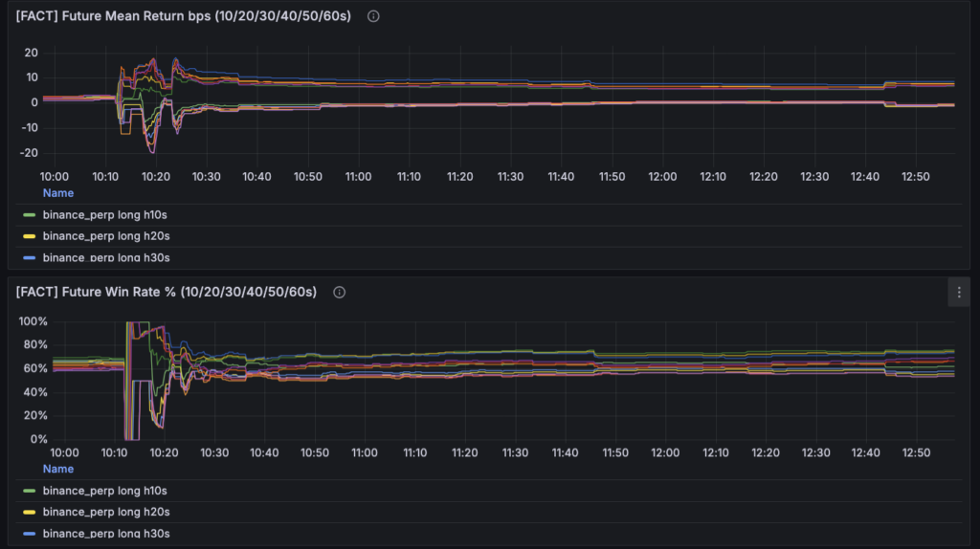The height and width of the screenshot is (549, 980).
Task: Click info icon beside Future Win Rate title
Action: [339, 292]
